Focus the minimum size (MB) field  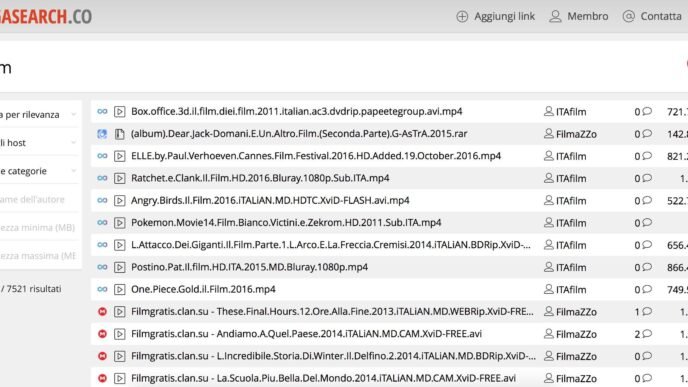tap(39, 227)
